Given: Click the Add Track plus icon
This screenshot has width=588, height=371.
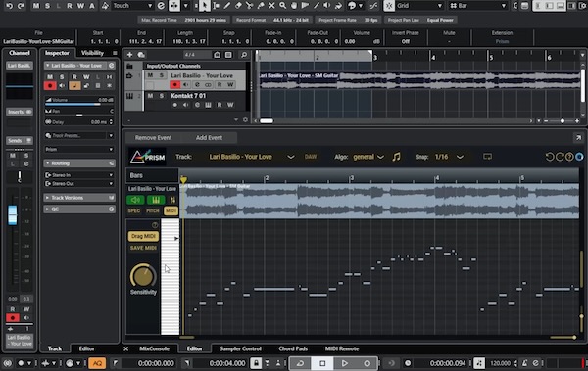Looking at the screenshot, I should (129, 55).
